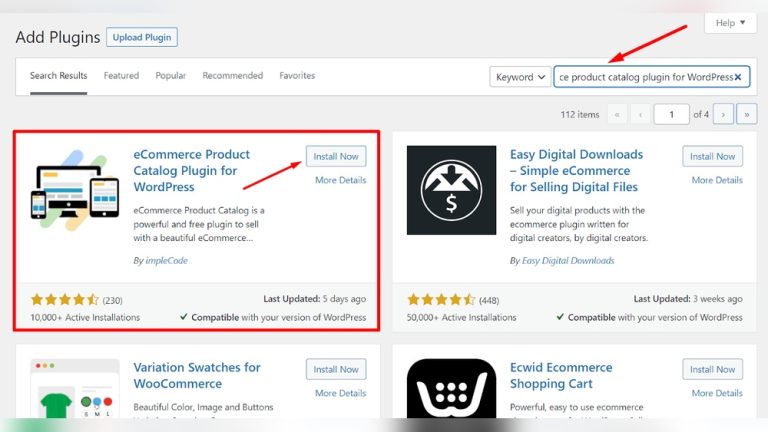Click 'Last Updated: 3 weeks ago' text

688,299
